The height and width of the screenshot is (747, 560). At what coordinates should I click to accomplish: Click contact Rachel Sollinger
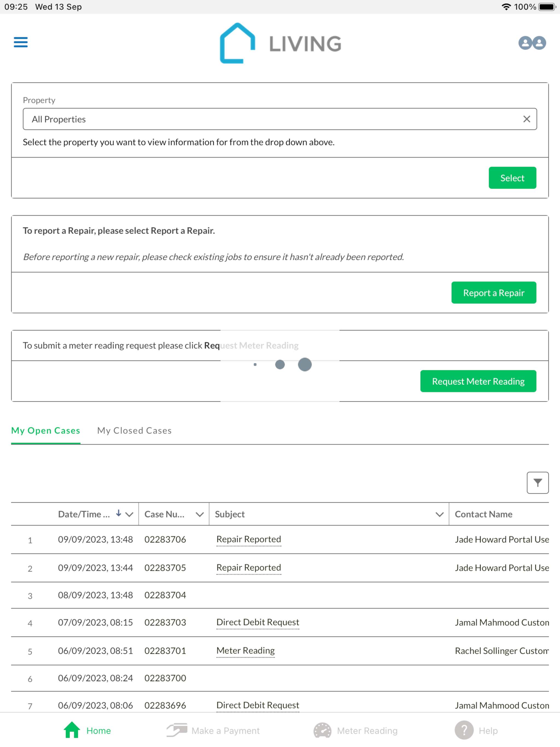click(501, 651)
